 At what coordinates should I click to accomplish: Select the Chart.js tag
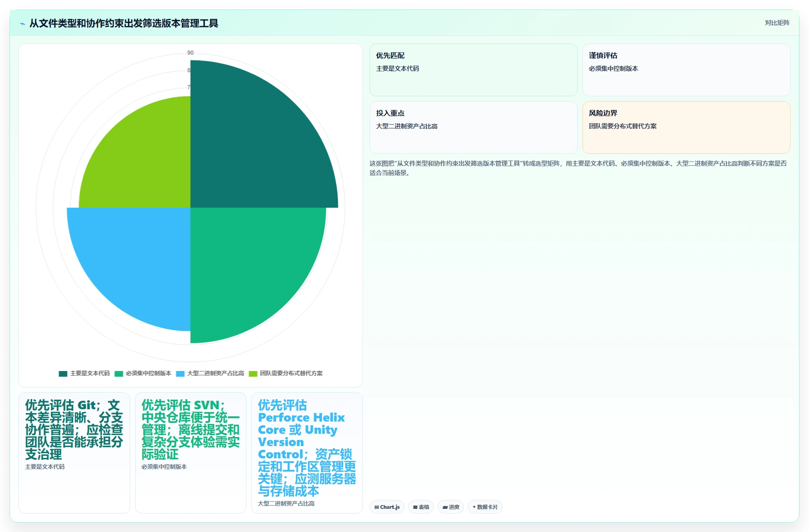(x=387, y=507)
